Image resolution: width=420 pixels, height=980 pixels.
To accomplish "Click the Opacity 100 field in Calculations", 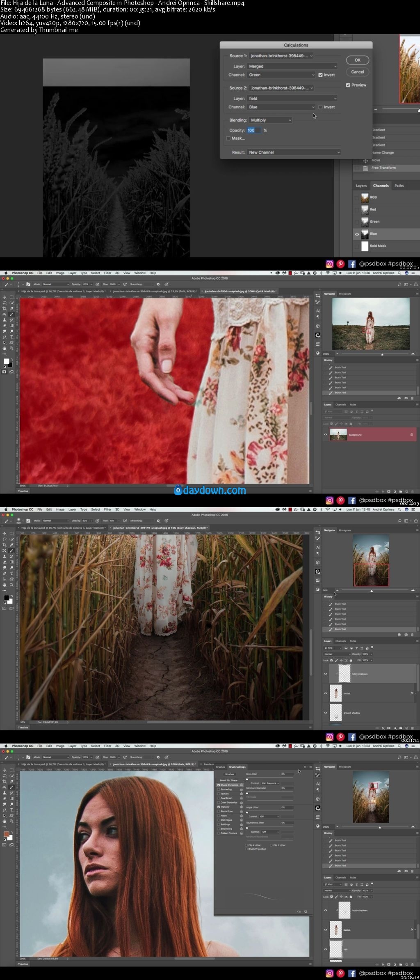I will pyautogui.click(x=254, y=130).
